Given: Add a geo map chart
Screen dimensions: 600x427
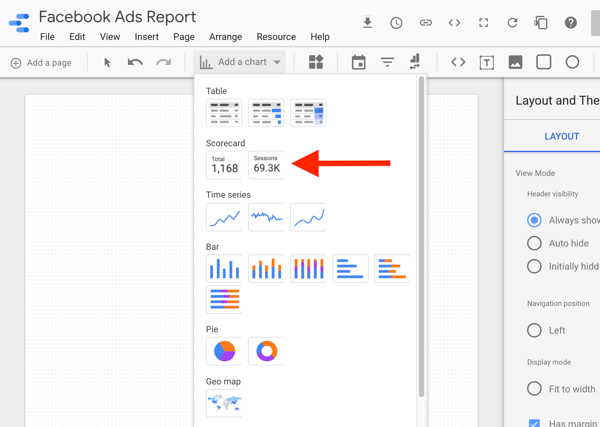Looking at the screenshot, I should point(224,403).
